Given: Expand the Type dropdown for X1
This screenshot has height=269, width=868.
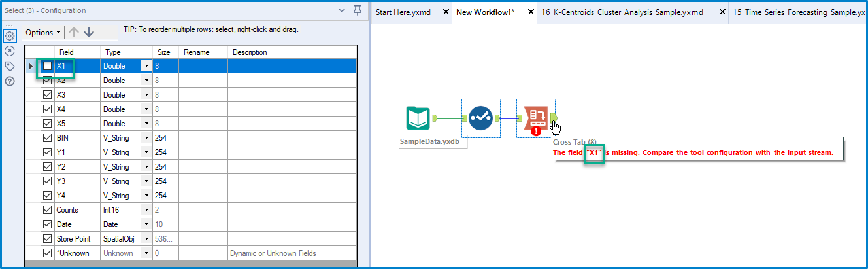Looking at the screenshot, I should tap(146, 66).
